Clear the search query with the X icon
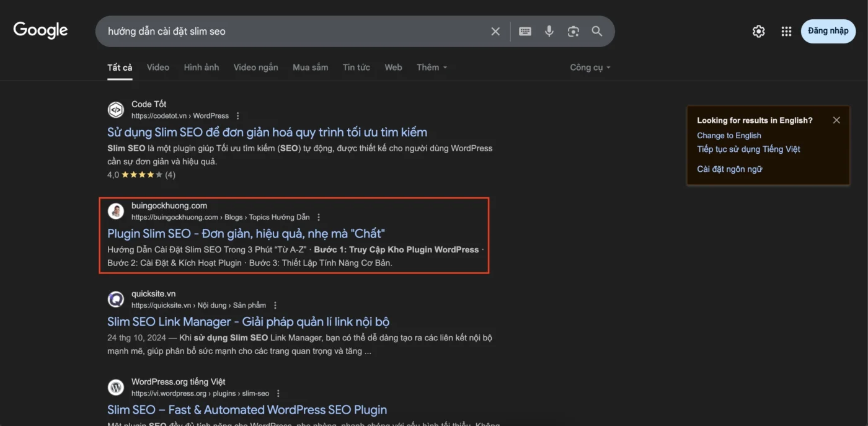The height and width of the screenshot is (426, 868). [495, 31]
